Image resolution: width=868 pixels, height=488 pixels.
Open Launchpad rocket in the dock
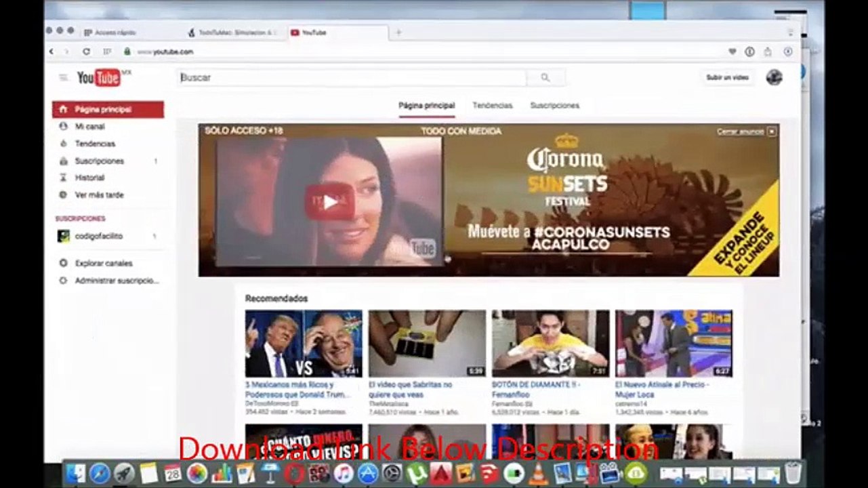[x=124, y=473]
